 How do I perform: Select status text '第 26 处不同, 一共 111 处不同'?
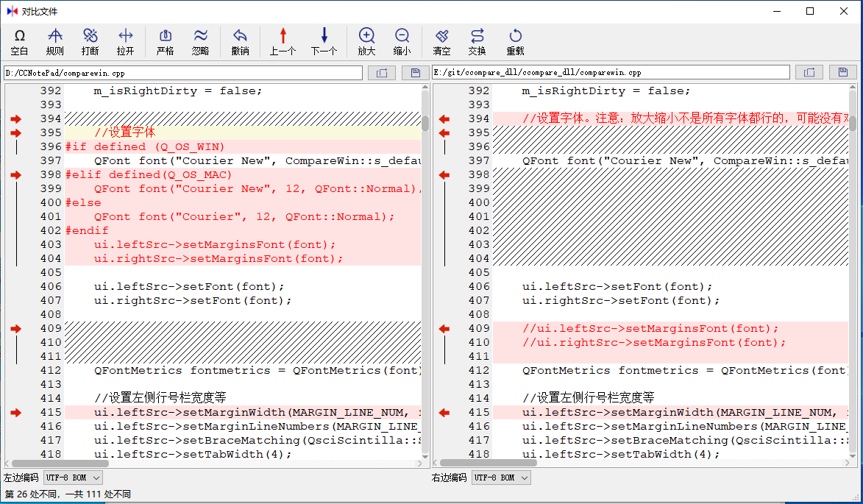[x=68, y=494]
